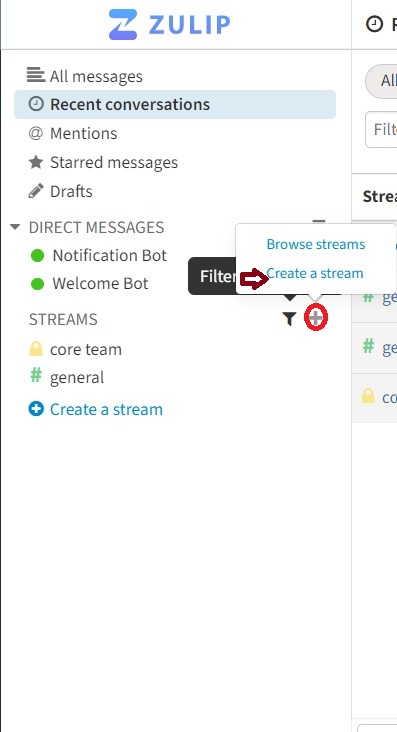Open All messages view
Viewport: 397px width, 732px height.
point(96,76)
